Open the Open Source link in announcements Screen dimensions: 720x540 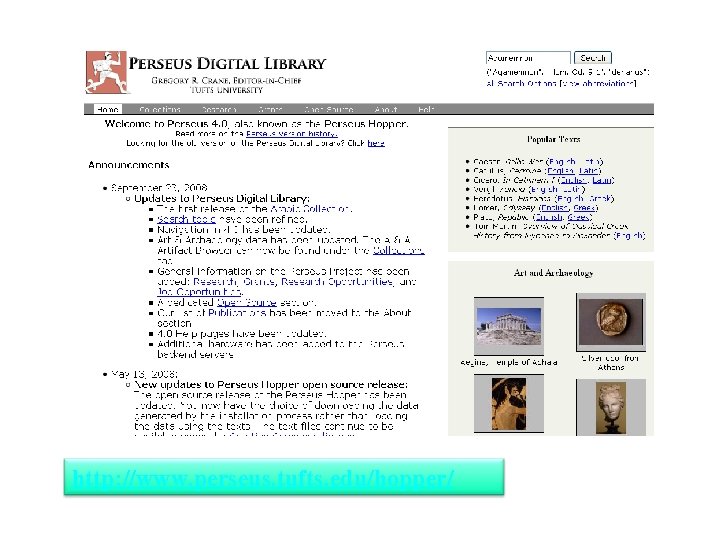(x=247, y=303)
